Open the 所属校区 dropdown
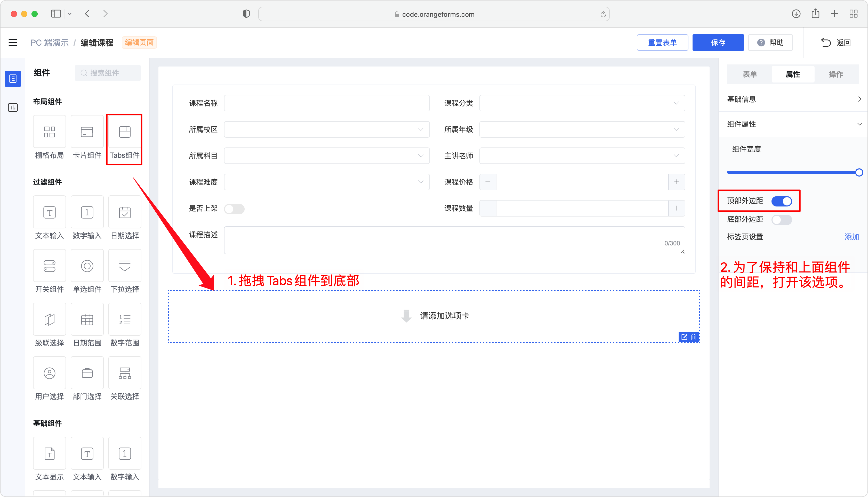This screenshot has width=868, height=497. pos(327,129)
